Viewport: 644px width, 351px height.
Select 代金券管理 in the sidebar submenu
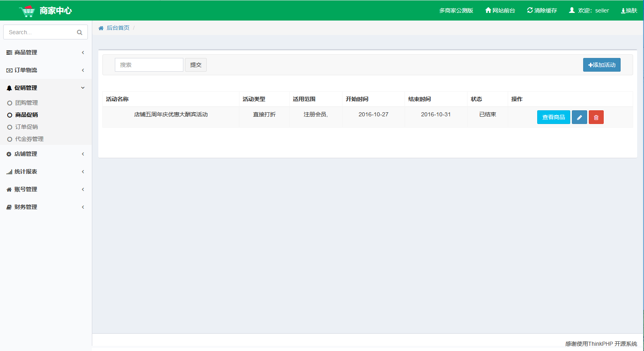[29, 139]
